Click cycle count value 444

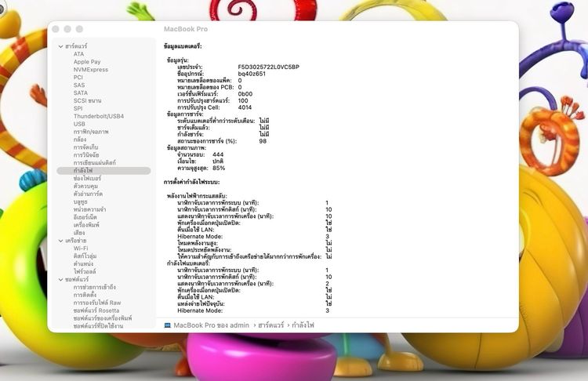click(218, 154)
